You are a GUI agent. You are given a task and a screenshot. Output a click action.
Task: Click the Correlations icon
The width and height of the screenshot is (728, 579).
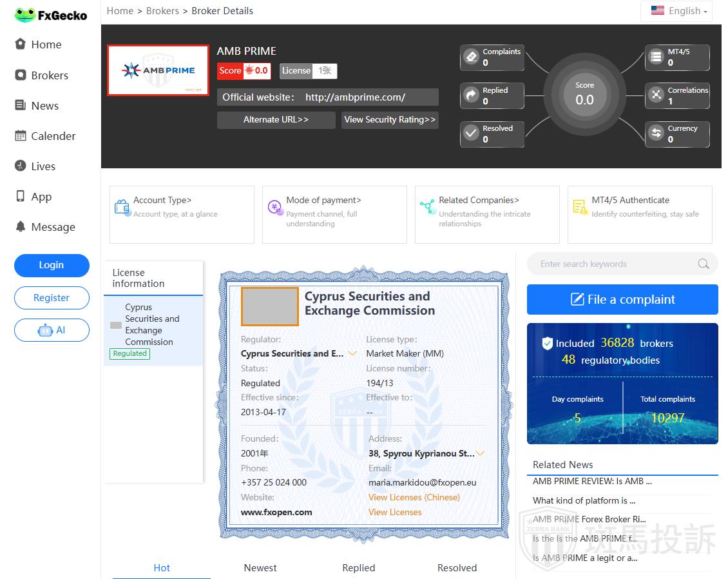tap(656, 95)
